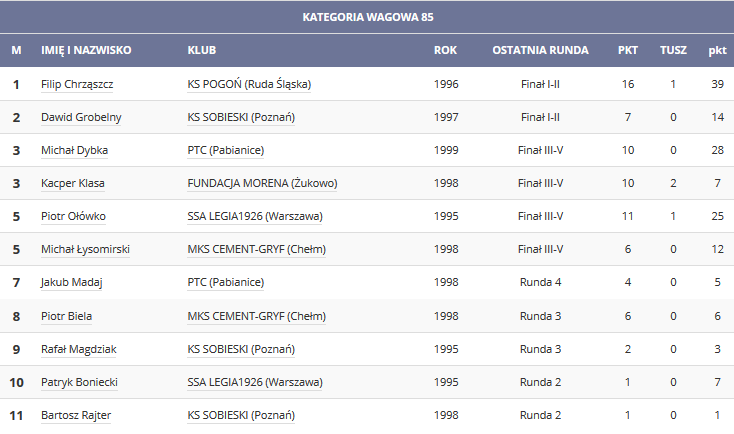Select placement number 7 for Jakub Madaj

[16, 283]
